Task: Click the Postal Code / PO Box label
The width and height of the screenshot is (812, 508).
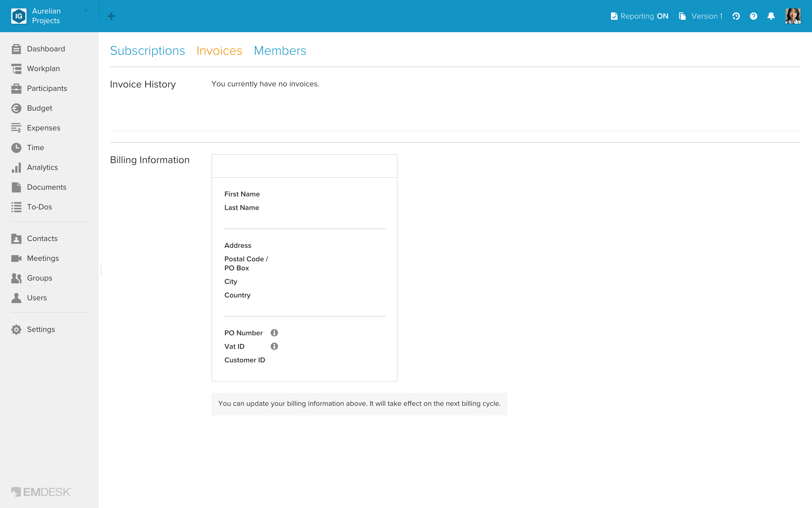Action: click(x=246, y=263)
